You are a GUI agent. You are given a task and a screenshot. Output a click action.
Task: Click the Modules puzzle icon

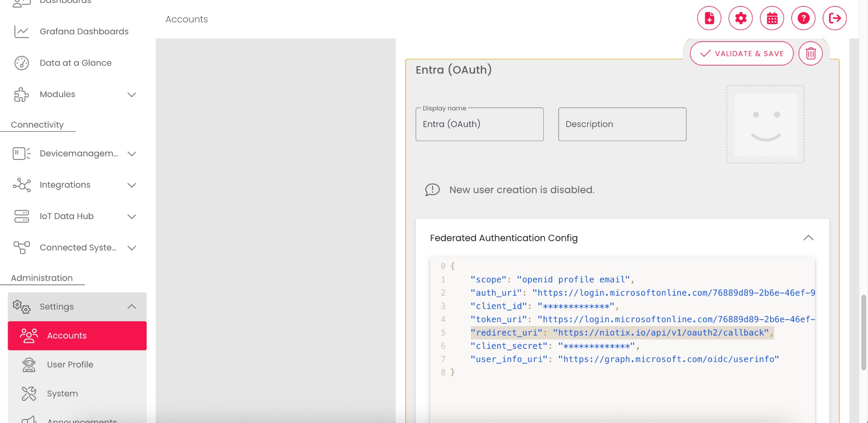pyautogui.click(x=22, y=95)
